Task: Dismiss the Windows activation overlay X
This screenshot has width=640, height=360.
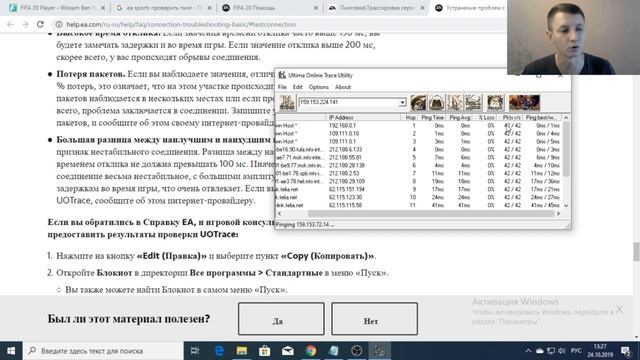Action: 619,309
